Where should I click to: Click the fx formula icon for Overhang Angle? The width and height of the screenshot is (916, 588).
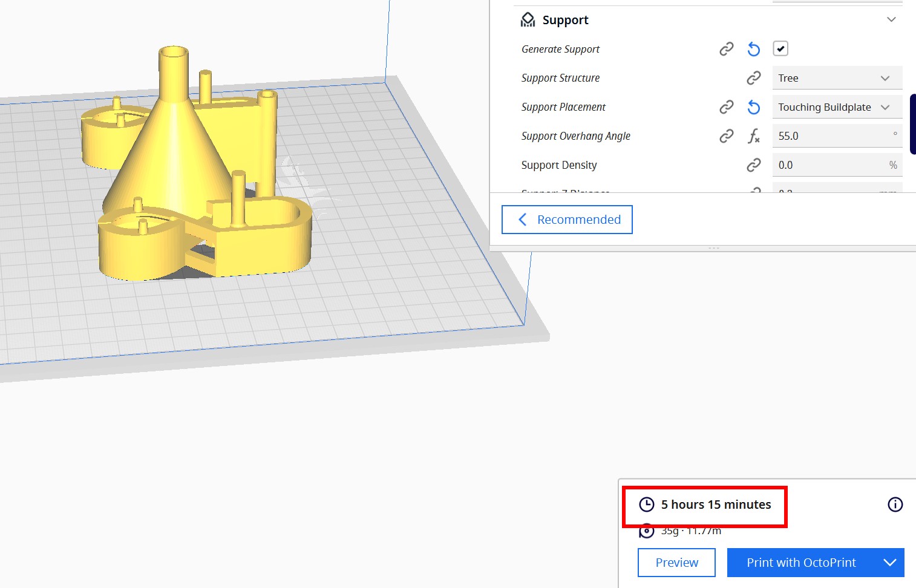pyautogui.click(x=753, y=136)
